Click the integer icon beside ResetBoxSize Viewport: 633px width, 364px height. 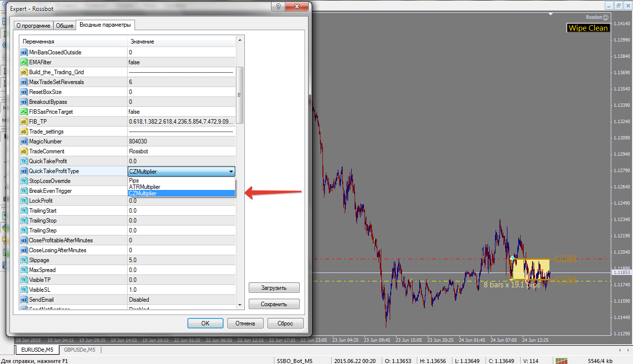tap(24, 92)
